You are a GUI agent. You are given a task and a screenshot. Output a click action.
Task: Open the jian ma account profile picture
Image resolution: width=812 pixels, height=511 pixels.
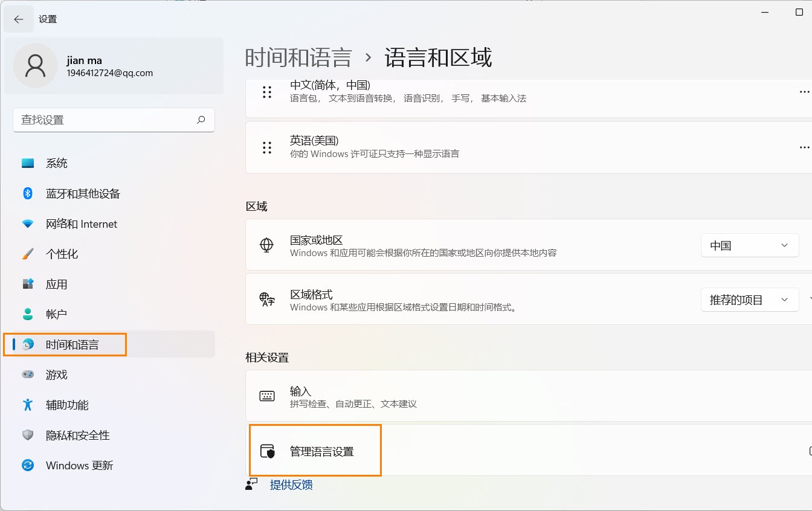(x=35, y=65)
